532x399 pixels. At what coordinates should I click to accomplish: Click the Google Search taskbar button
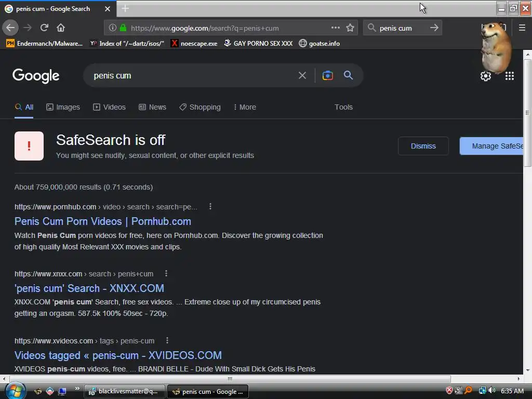coord(208,392)
